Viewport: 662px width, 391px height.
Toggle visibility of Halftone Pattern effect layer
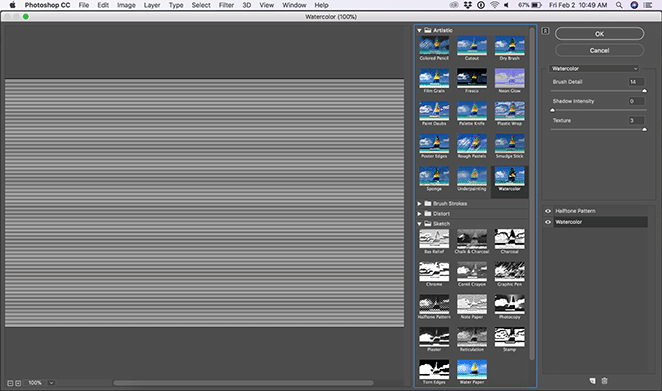(548, 211)
